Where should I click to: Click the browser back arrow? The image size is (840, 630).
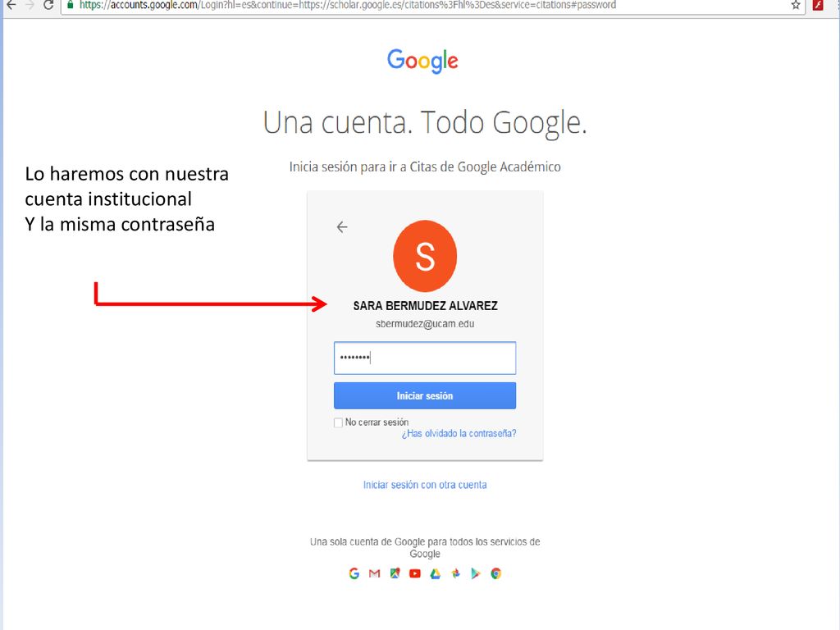tap(11, 6)
